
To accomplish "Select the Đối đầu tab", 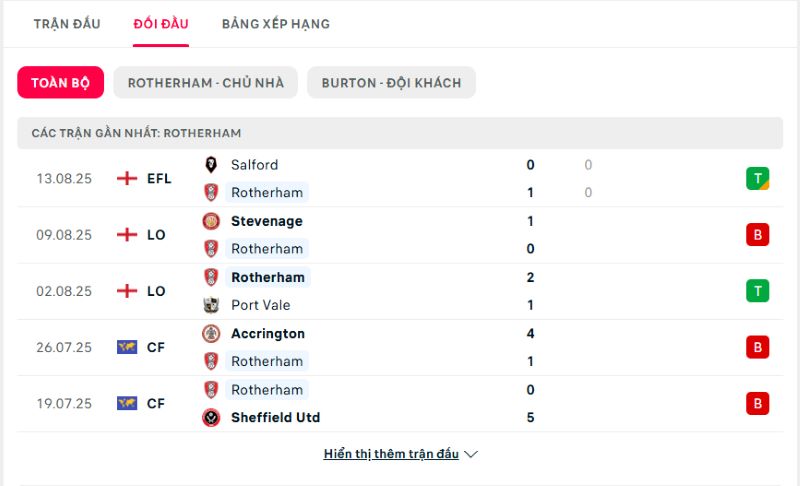I will 161,24.
